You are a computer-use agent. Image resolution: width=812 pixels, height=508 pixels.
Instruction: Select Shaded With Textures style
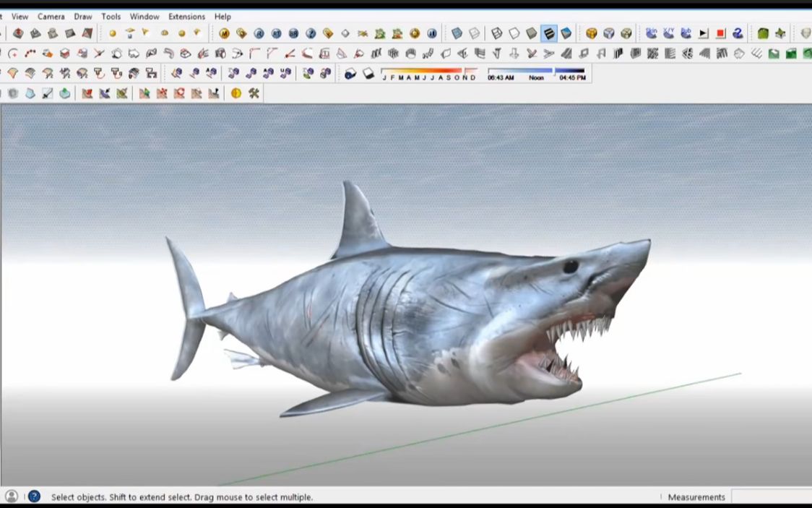tap(549, 34)
